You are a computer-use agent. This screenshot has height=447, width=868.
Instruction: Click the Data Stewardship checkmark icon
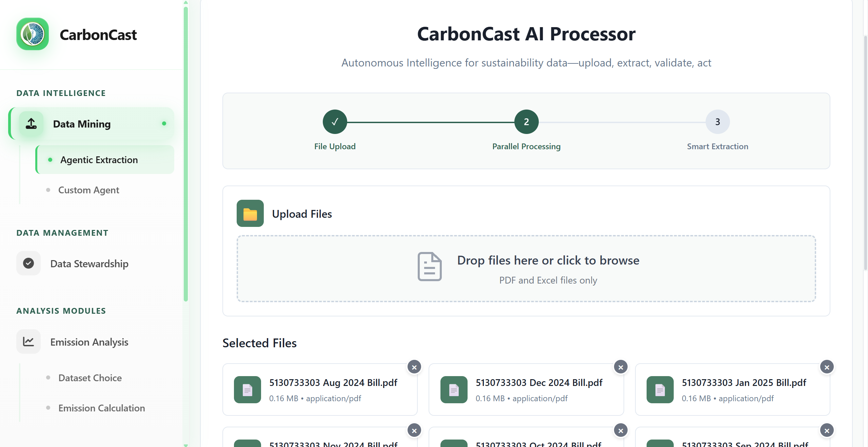coord(28,263)
